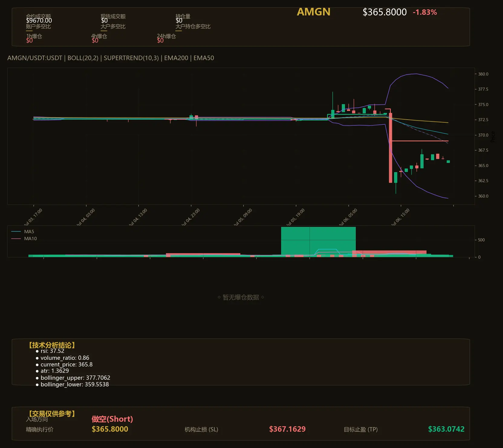Click the 暂无爆仓数据 no-data message
This screenshot has height=448, width=503.
(241, 297)
